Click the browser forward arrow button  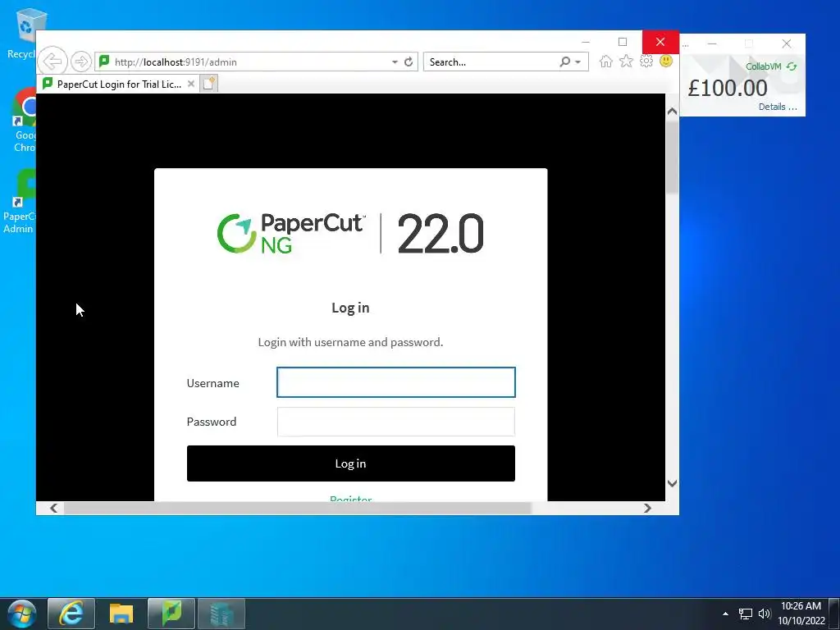click(x=81, y=62)
